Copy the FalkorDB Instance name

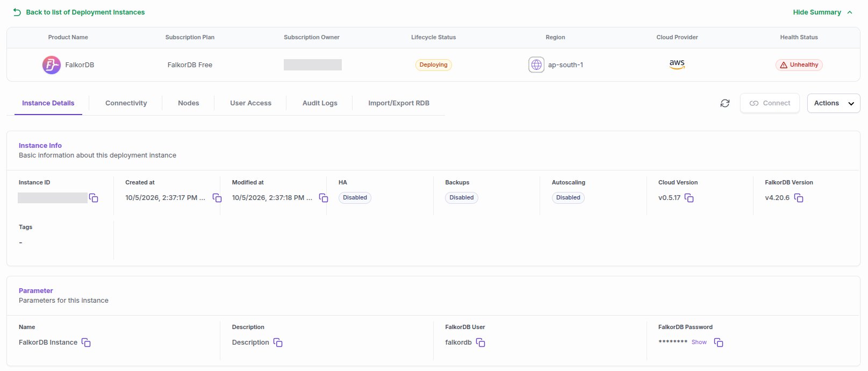[86, 343]
